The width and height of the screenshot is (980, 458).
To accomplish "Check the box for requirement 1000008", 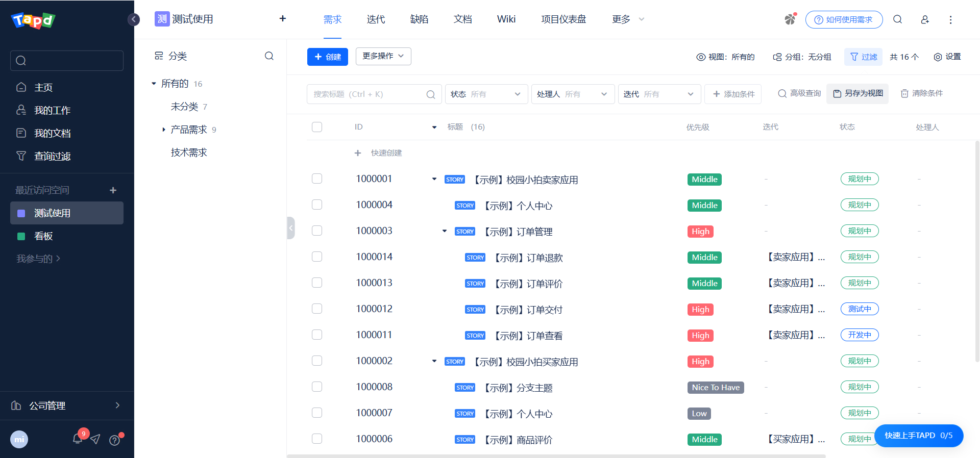I will coord(317,387).
